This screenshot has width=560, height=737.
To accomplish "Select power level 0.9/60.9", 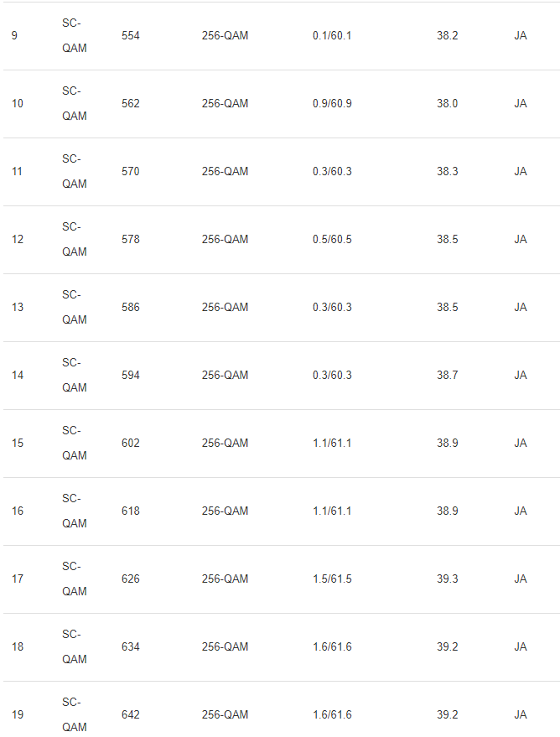I will pyautogui.click(x=332, y=103).
